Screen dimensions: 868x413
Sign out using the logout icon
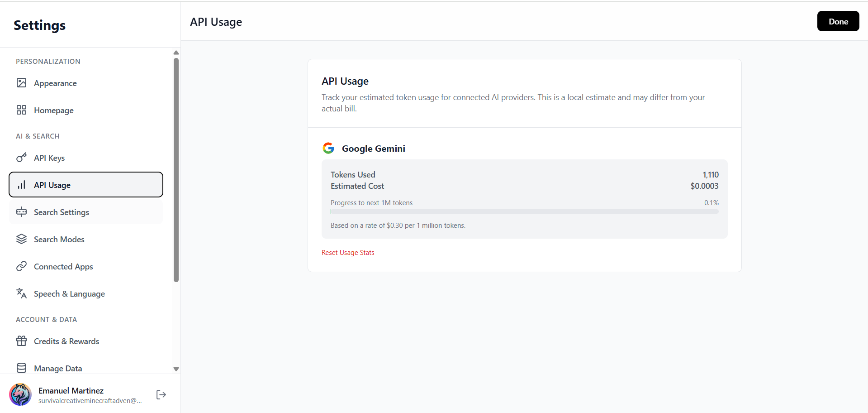(161, 394)
